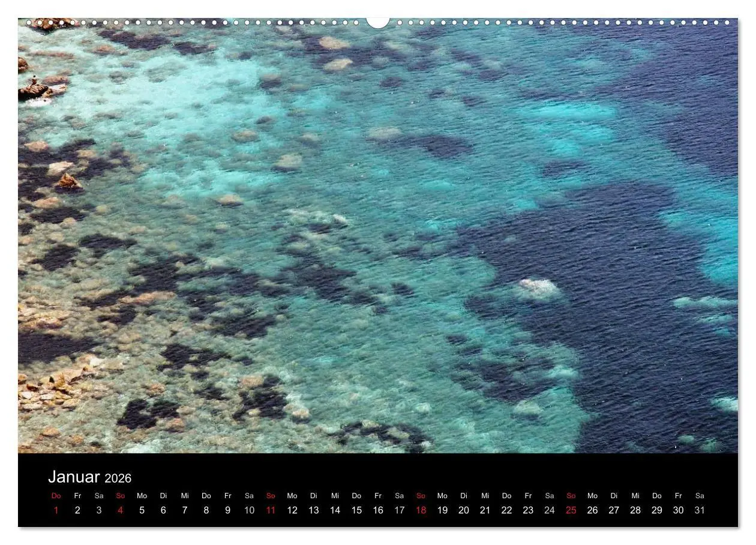Click the person standing on rock
The width and height of the screenshot is (756, 545).
[34, 79]
